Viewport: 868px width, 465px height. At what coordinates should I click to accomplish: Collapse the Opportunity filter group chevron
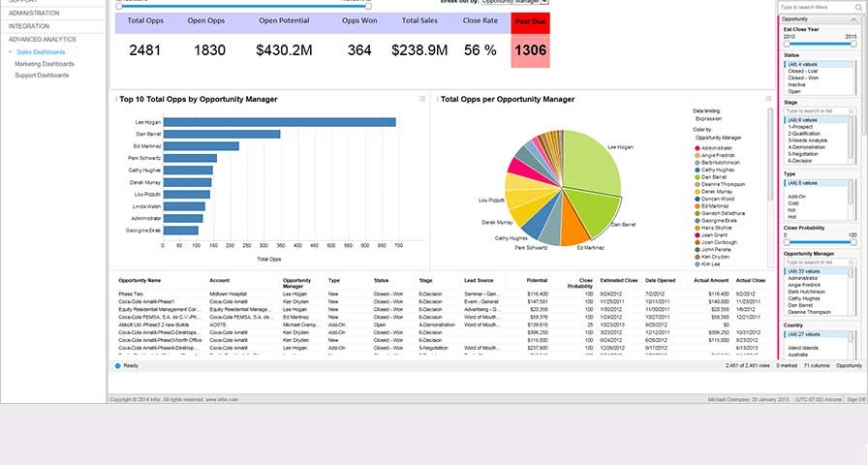coord(853,19)
